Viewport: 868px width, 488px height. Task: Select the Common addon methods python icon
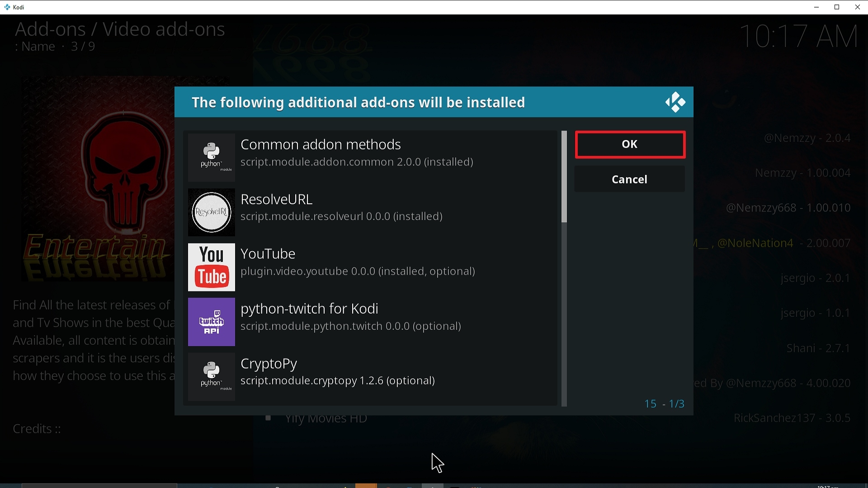click(x=212, y=157)
